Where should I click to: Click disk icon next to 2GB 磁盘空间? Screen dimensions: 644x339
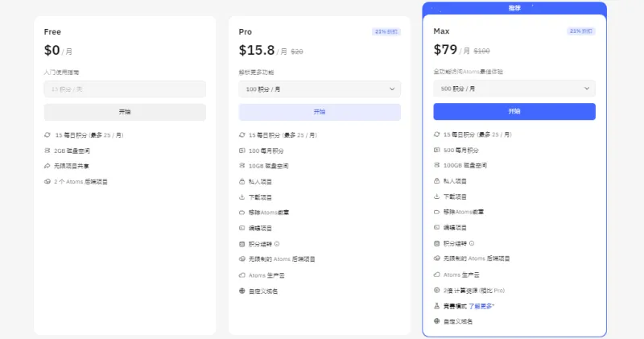47,151
